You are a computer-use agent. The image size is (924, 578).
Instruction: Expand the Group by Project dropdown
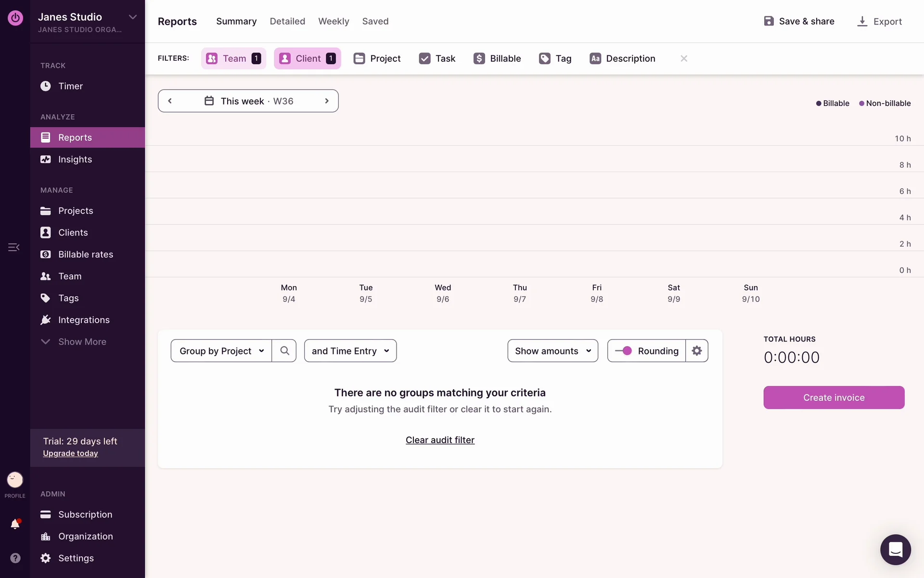coord(221,351)
